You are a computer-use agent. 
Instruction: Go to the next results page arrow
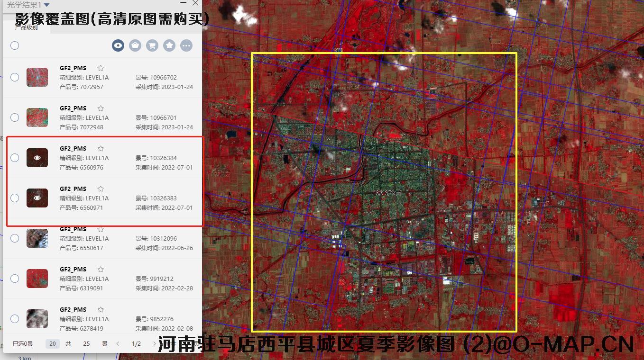[155, 344]
